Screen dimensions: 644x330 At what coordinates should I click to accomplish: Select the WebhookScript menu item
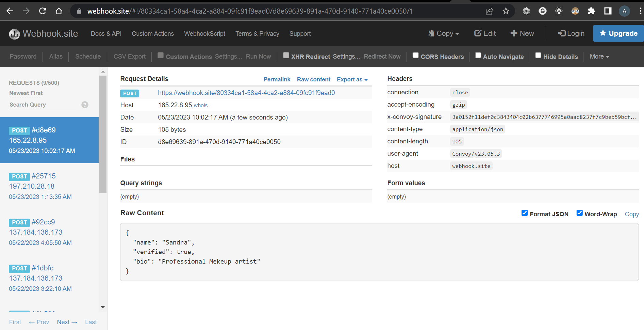click(204, 33)
